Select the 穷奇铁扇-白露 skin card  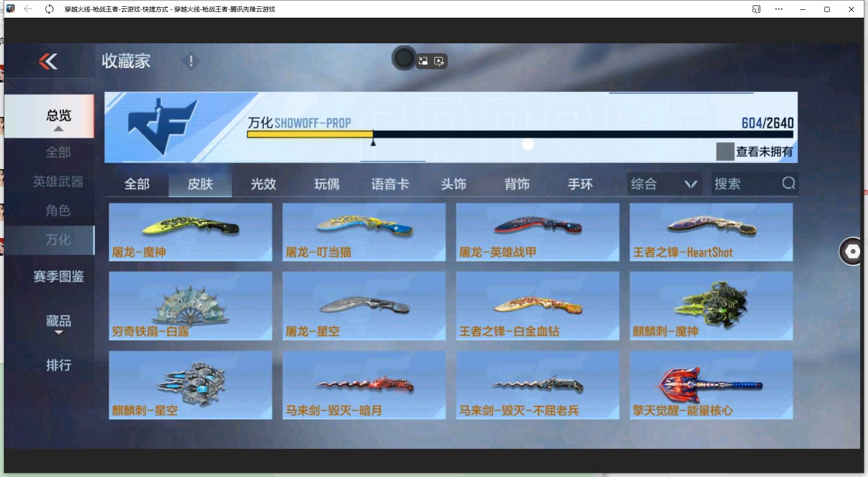point(190,306)
